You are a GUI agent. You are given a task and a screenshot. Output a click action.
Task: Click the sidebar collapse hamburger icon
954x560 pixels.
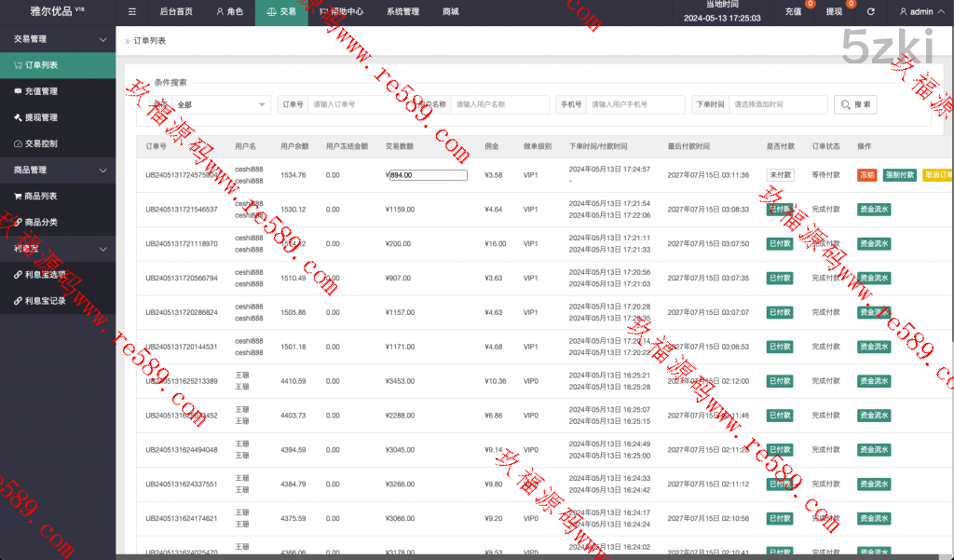pos(131,12)
